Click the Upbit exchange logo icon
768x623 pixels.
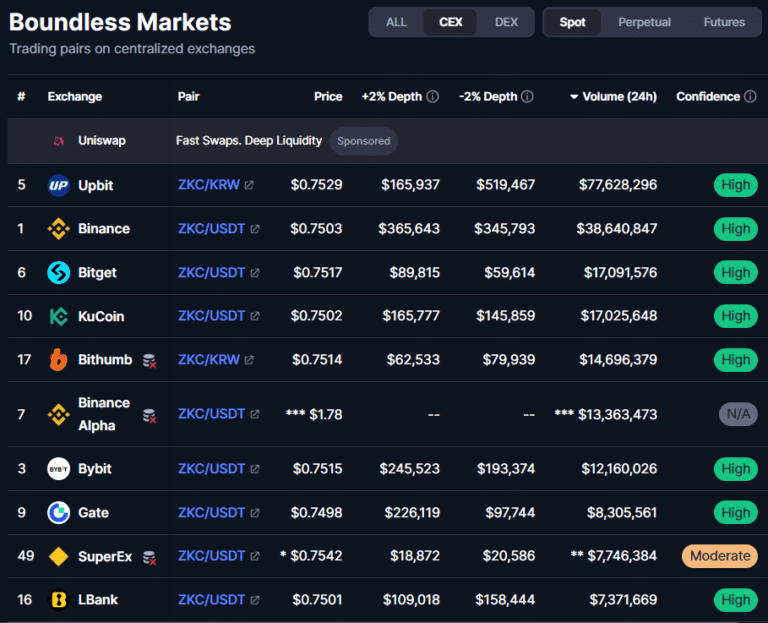(x=59, y=185)
